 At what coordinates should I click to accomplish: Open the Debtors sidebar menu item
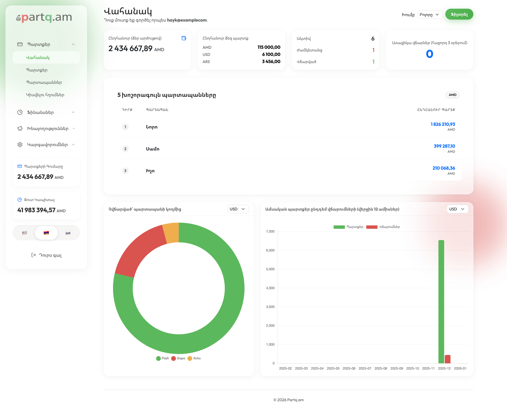click(44, 82)
